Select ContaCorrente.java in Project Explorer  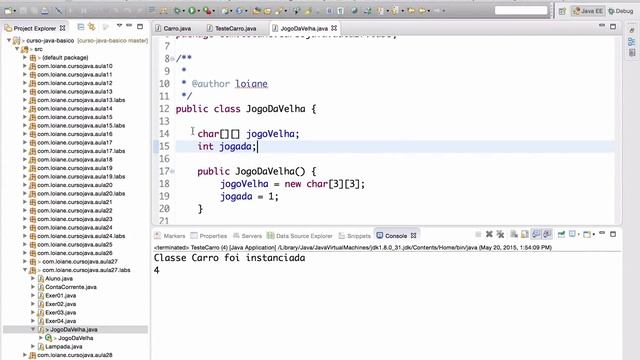coord(71,287)
